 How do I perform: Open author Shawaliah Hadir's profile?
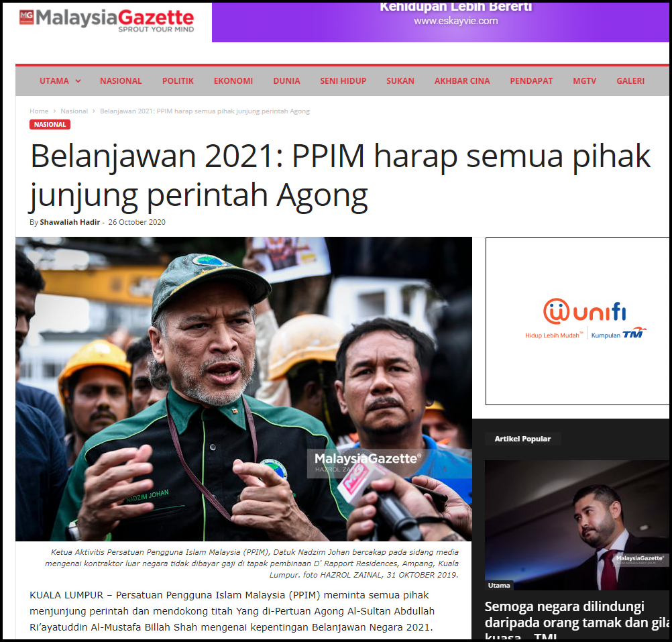(x=70, y=222)
